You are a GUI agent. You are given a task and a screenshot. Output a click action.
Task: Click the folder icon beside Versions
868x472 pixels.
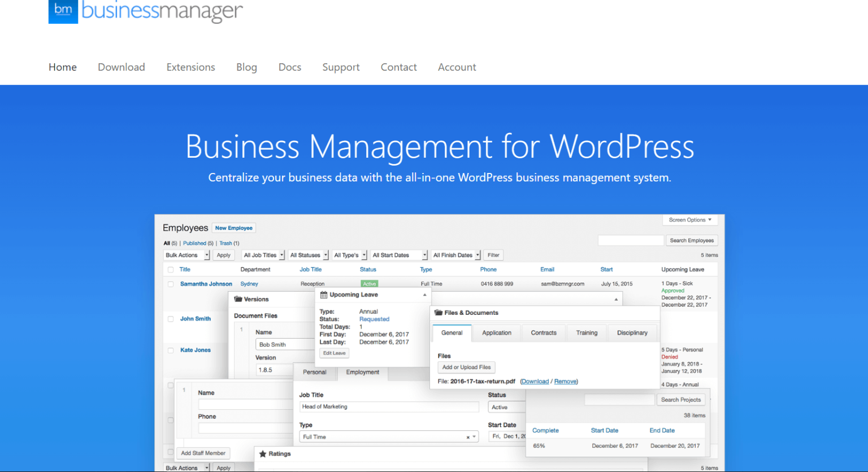tap(238, 299)
